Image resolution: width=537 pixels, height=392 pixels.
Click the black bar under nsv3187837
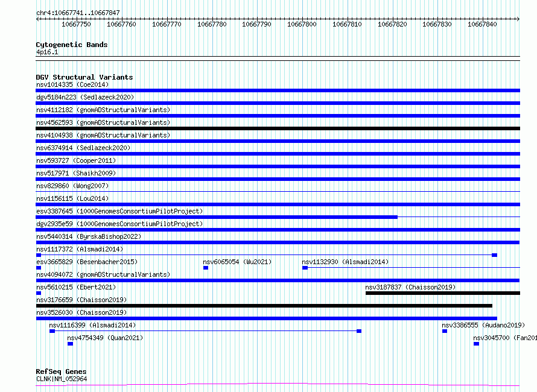(x=443, y=293)
